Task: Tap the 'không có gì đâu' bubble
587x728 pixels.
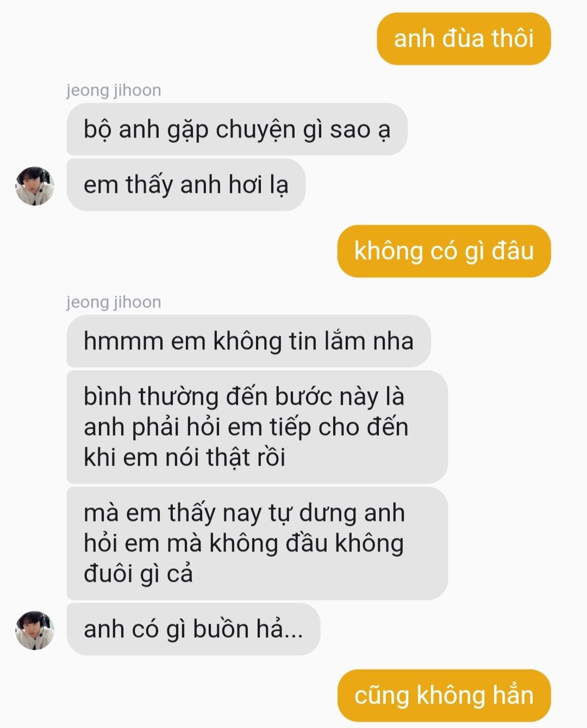Action: pos(444,251)
